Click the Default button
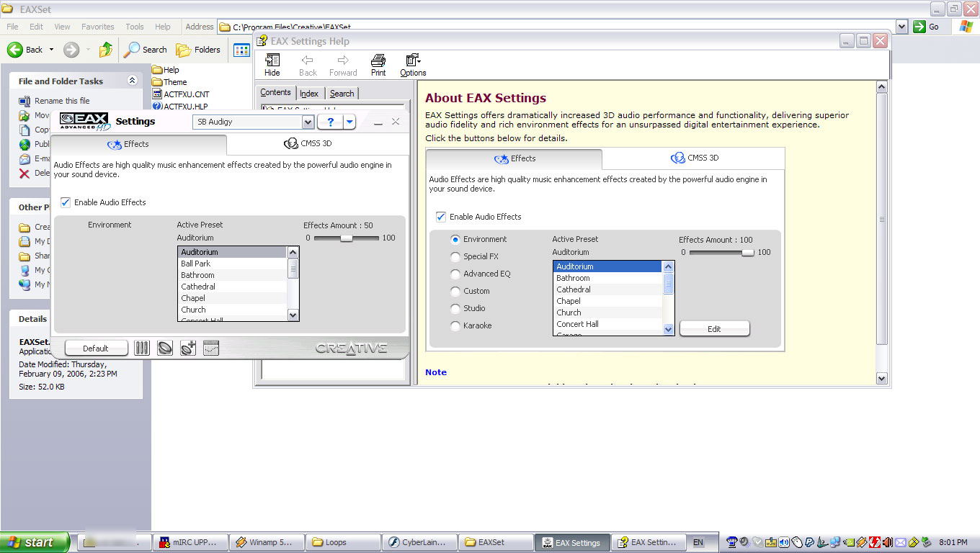Image resolution: width=980 pixels, height=553 pixels. click(x=96, y=348)
